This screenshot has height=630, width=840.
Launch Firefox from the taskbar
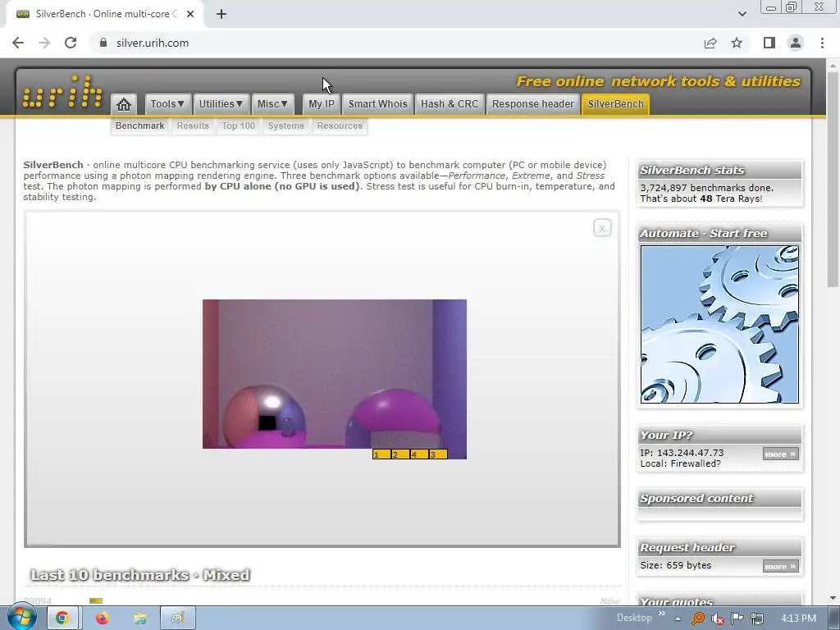tap(102, 619)
